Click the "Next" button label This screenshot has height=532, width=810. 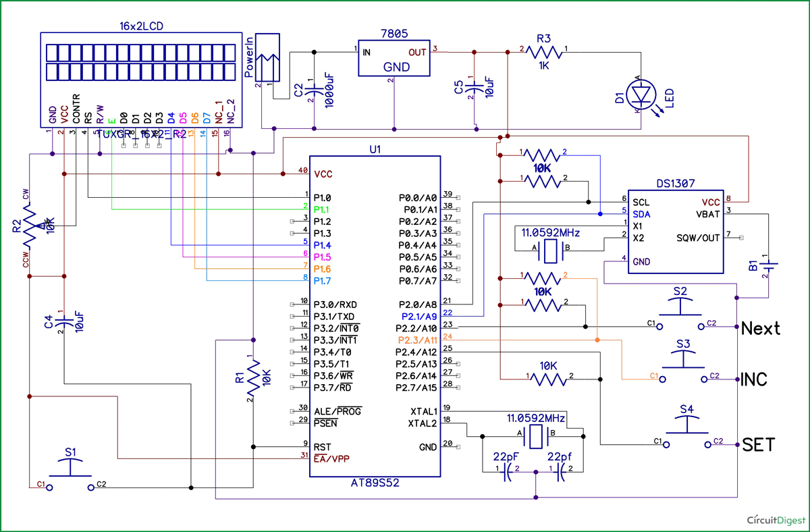pyautogui.click(x=761, y=329)
